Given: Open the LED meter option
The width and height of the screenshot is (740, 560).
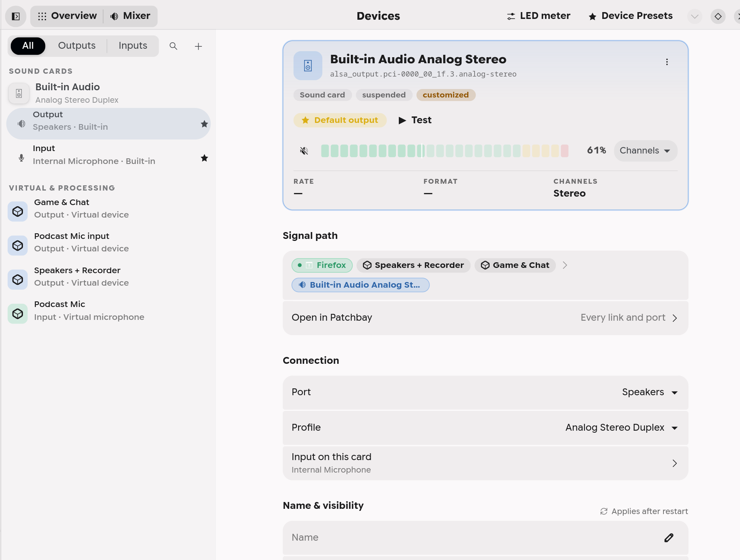Looking at the screenshot, I should coord(539,16).
